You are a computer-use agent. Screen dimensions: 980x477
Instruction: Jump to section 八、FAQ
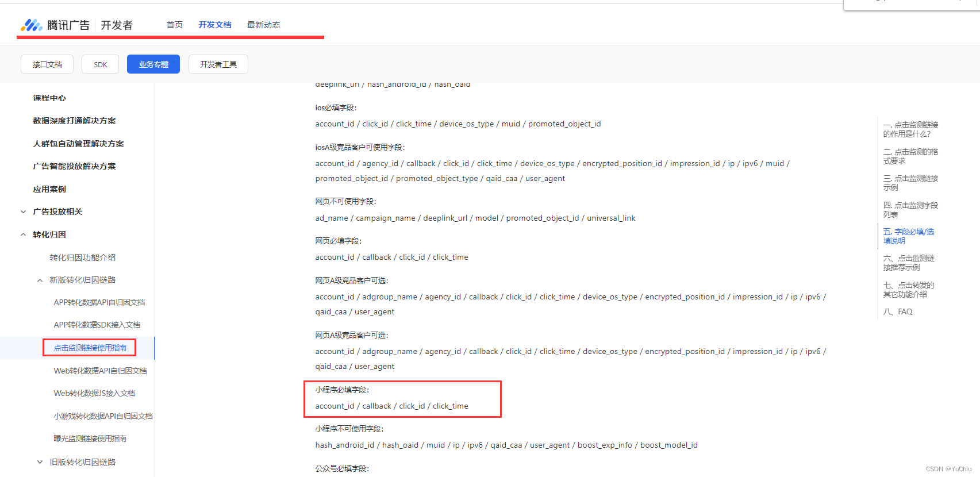click(x=898, y=311)
